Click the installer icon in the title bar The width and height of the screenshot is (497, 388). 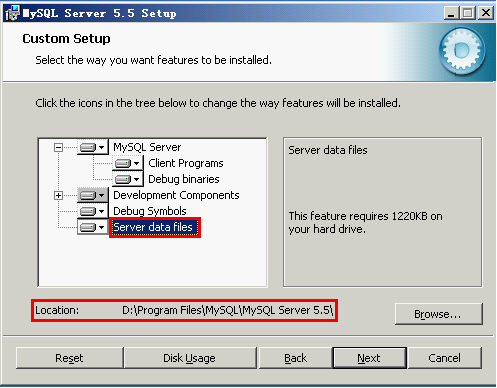12,13
